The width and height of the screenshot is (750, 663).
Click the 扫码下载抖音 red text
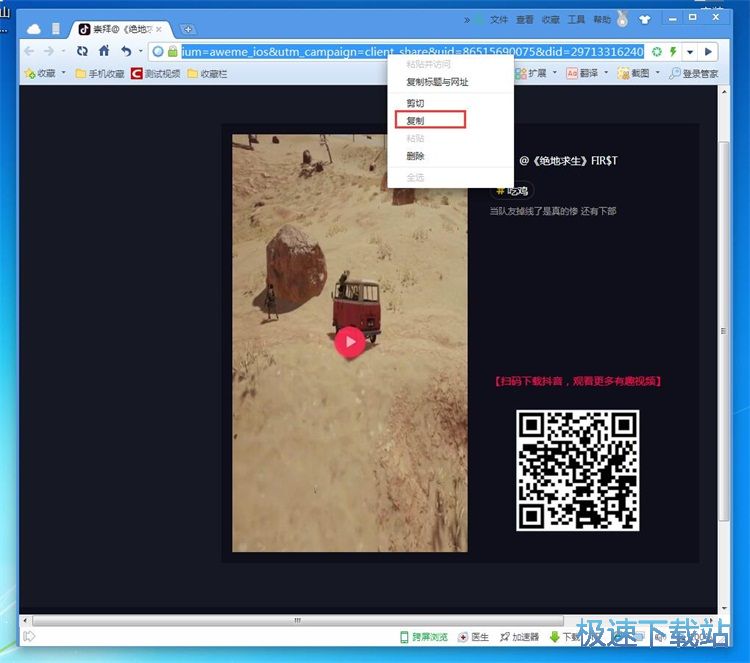coord(578,381)
